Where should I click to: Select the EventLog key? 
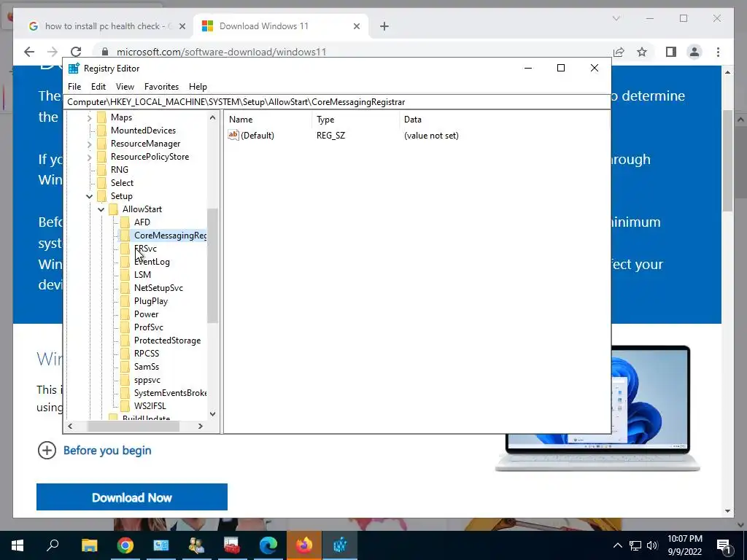tap(152, 262)
